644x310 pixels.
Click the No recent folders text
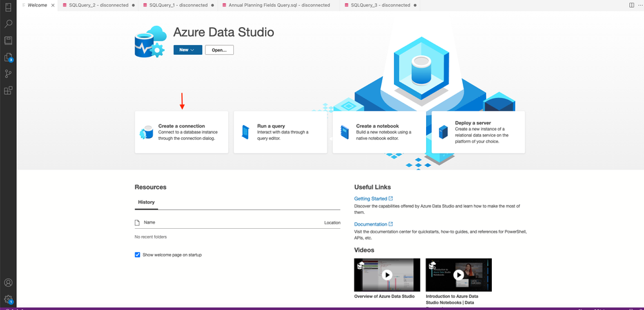pos(151,237)
